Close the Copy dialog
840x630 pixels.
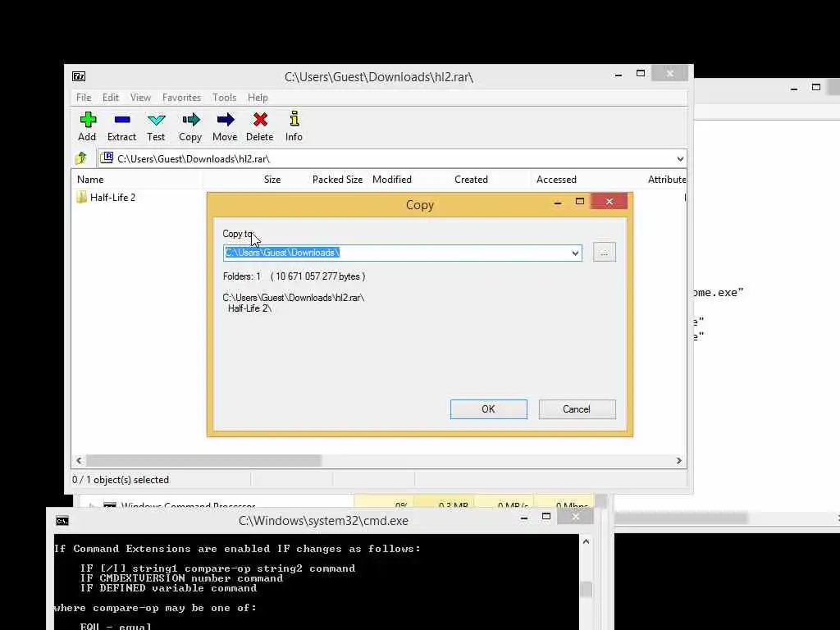(609, 202)
